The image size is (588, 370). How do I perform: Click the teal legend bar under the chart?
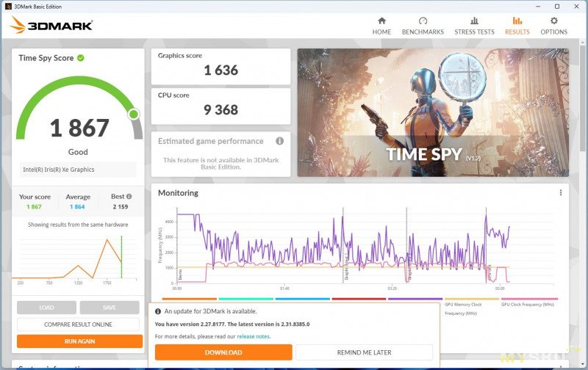246,299
